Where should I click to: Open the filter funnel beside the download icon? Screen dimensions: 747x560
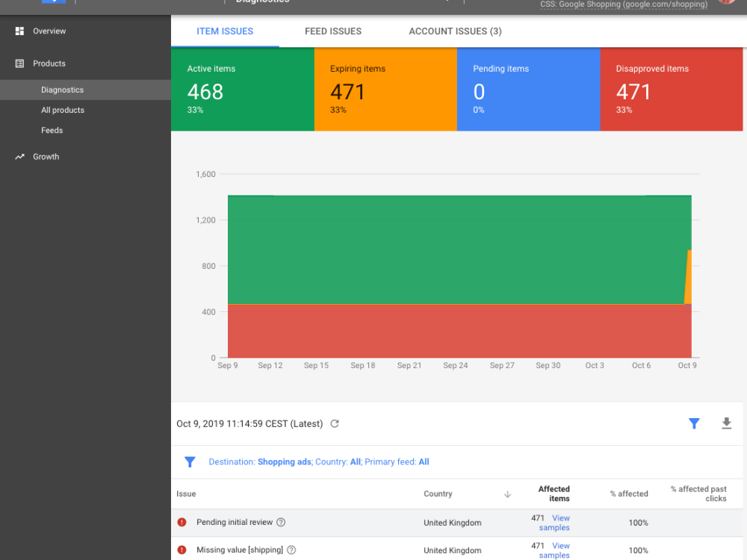[694, 423]
